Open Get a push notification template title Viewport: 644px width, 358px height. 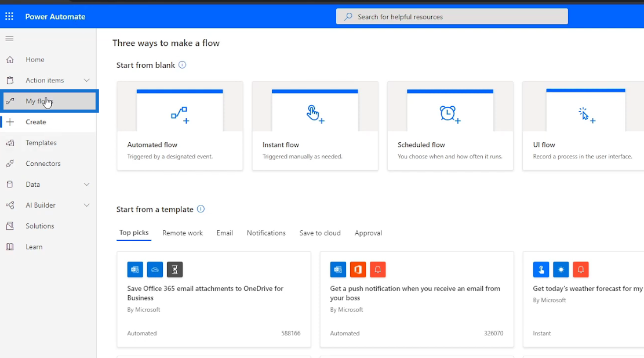[x=415, y=293]
